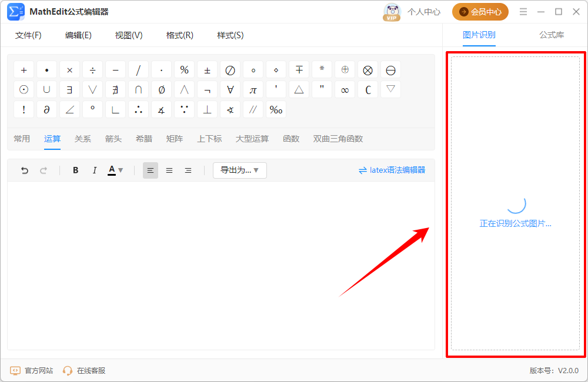Viewport: 588px width, 382px height.
Task: Switch to the 箭头 symbol tab
Action: (x=113, y=139)
